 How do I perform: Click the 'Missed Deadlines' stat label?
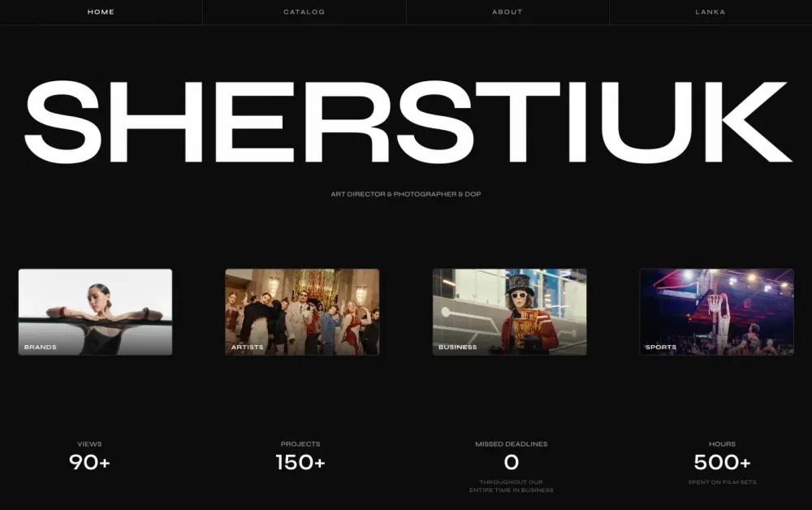click(x=511, y=444)
